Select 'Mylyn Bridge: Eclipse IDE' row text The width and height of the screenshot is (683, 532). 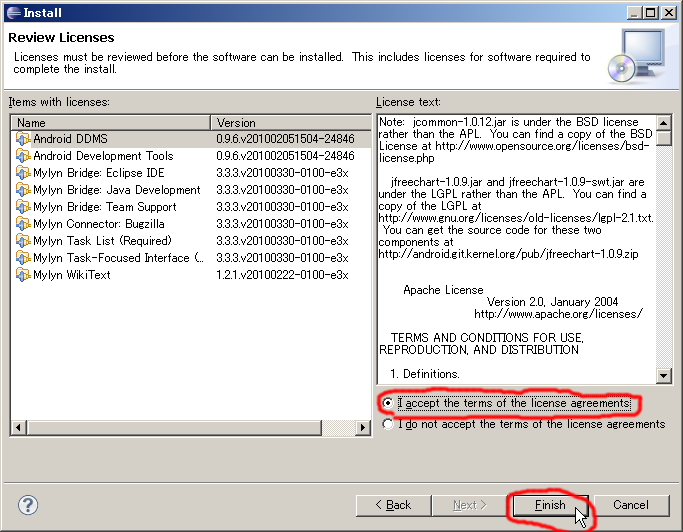[99, 173]
